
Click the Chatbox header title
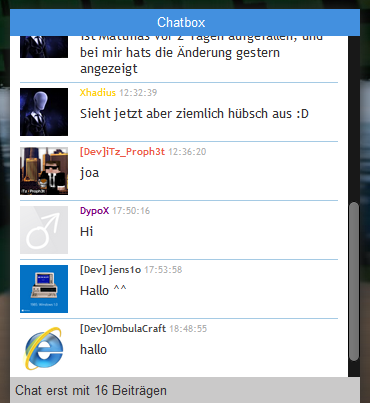[x=181, y=22]
